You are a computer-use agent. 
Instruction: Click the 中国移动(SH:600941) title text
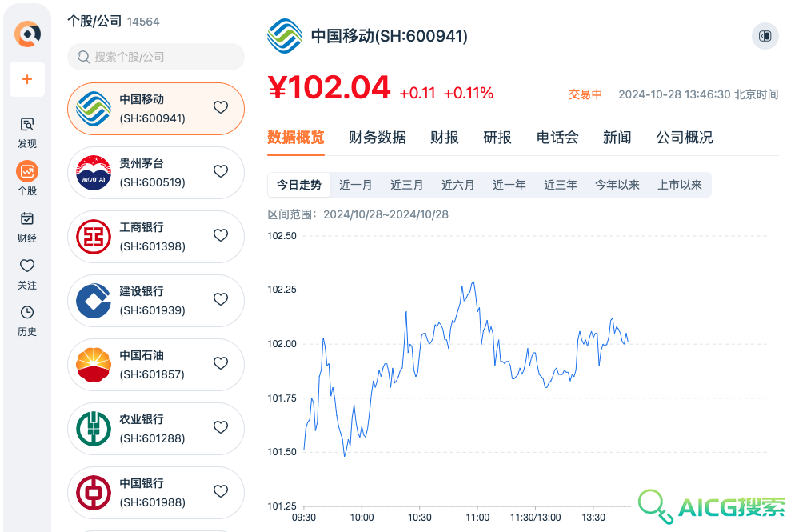[x=389, y=36]
